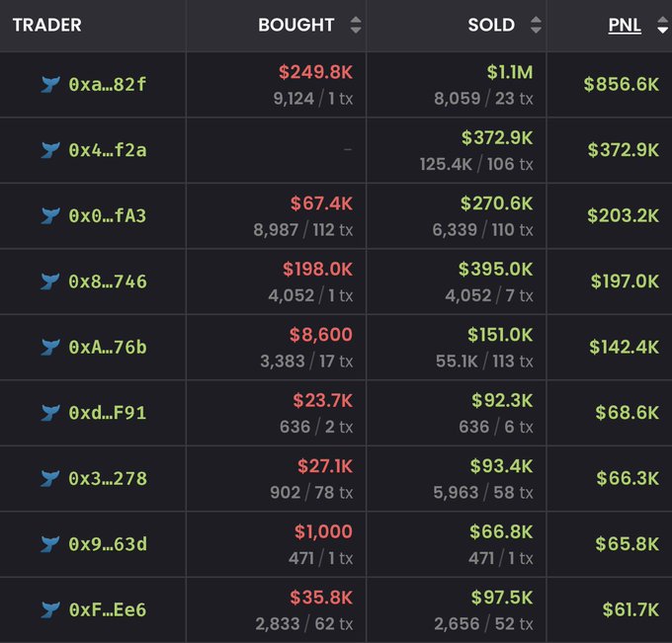Click the '2,833 / 62 tx' bought detail
This screenshot has height=643, width=672.
pos(303,624)
